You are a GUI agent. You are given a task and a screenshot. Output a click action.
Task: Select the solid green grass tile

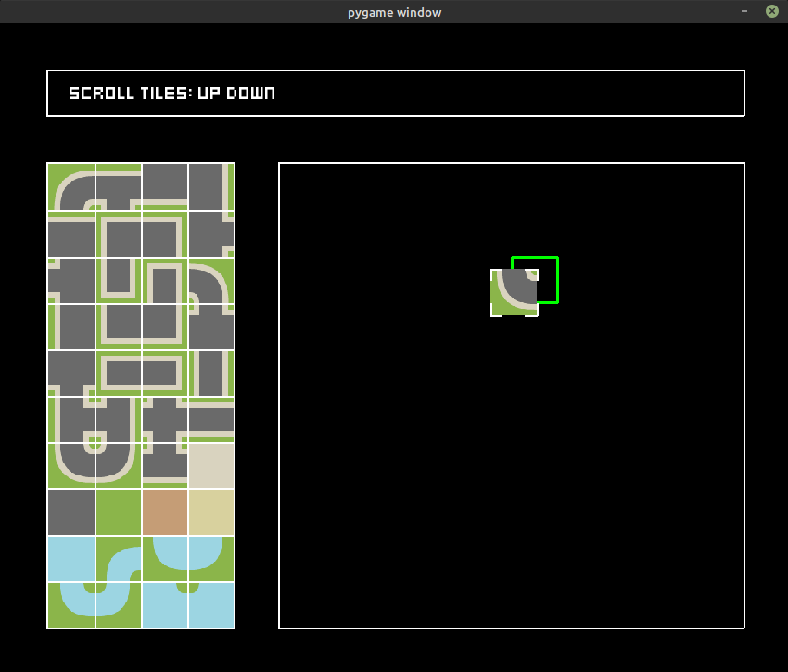pos(119,513)
